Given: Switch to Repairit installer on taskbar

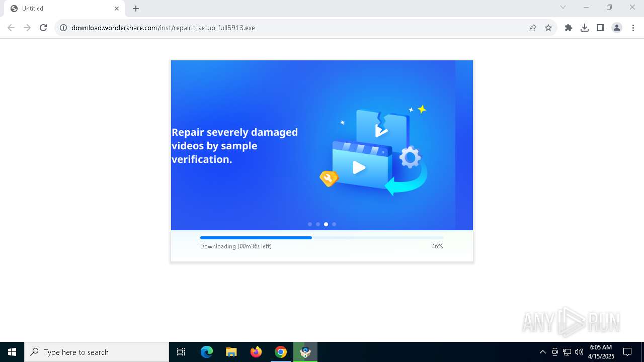Looking at the screenshot, I should point(305,352).
